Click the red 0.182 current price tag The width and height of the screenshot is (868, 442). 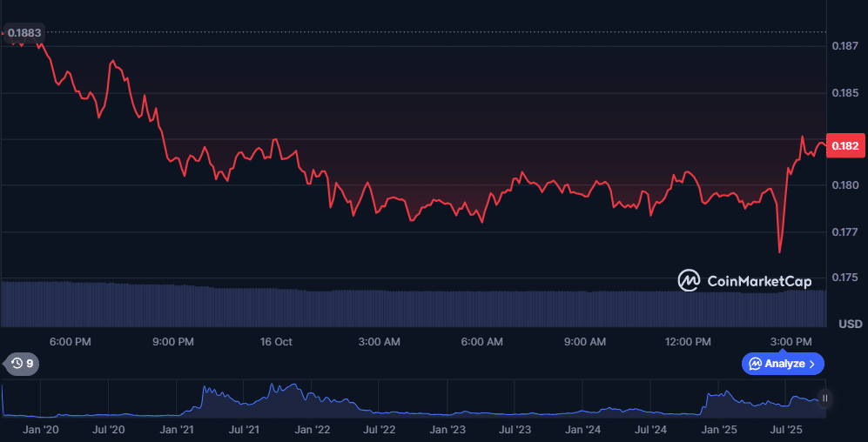click(845, 145)
